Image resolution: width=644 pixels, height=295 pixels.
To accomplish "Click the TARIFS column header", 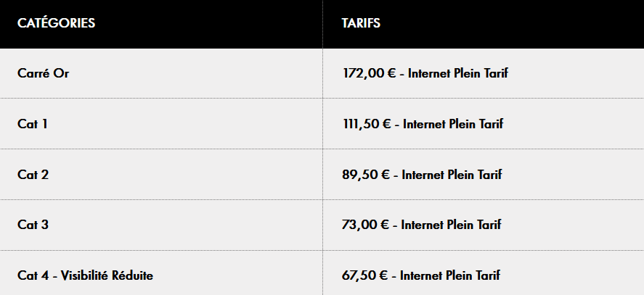I will click(x=361, y=23).
